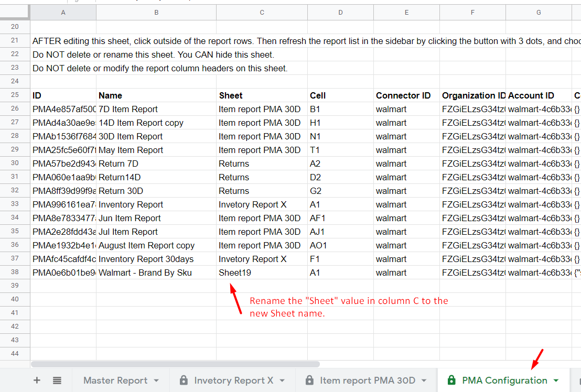Click the horizontal scrollbar thumb
581x392 pixels.
pos(175,364)
